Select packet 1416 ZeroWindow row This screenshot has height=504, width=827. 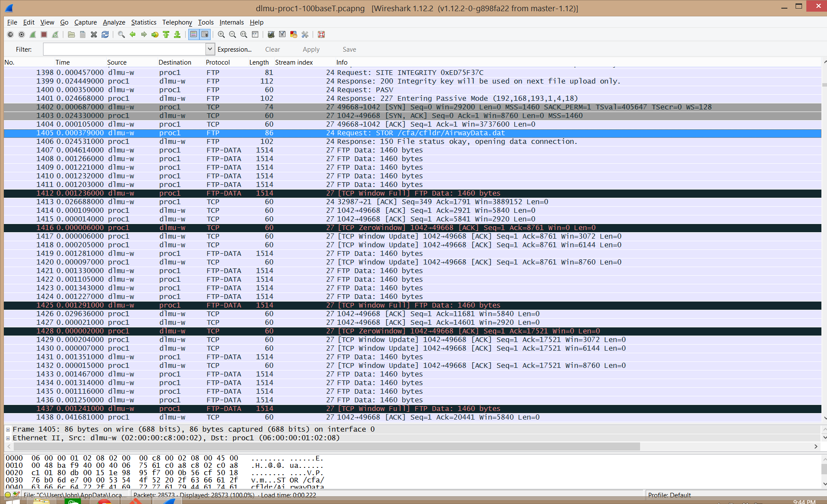(412, 228)
